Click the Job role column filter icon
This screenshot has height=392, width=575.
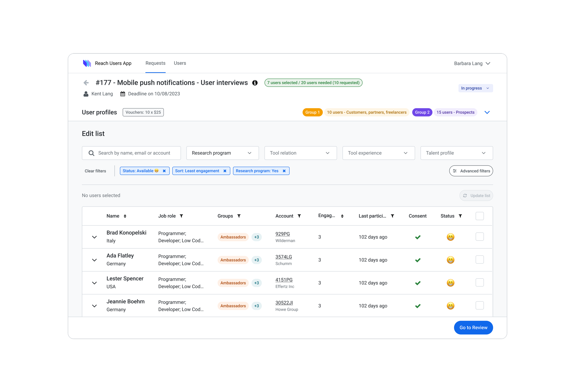tap(181, 216)
